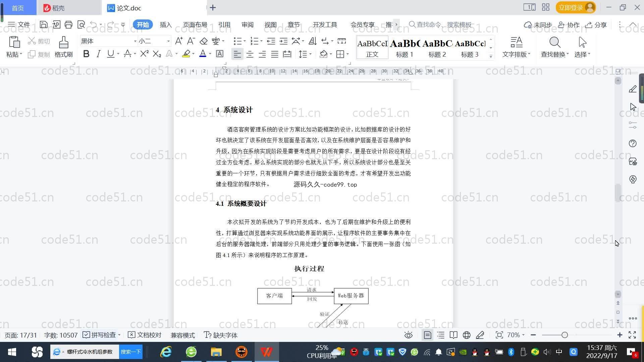Image resolution: width=644 pixels, height=362 pixels.
Task: Open the View ribbon tab
Action: pos(270,25)
